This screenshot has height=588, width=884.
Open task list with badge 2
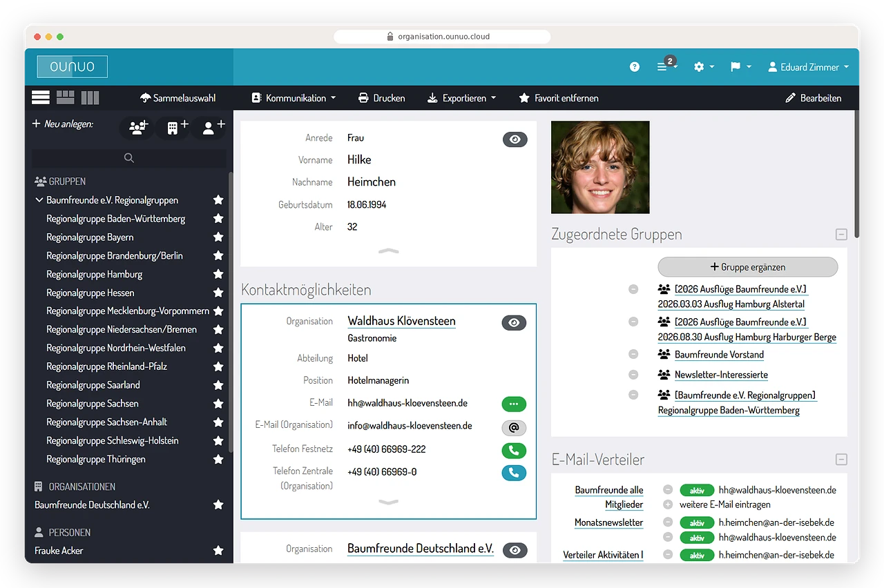point(666,66)
